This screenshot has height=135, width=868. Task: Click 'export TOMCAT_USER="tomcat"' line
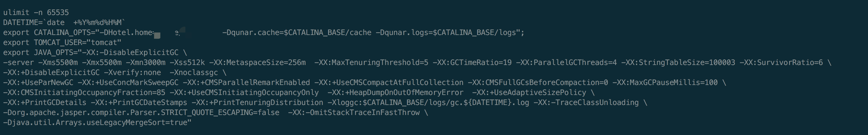click(x=62, y=43)
